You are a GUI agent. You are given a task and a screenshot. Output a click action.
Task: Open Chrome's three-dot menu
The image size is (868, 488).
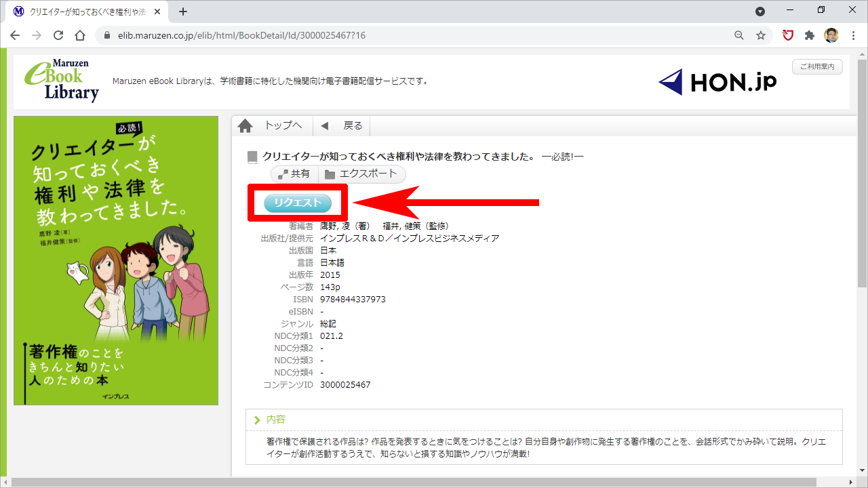(852, 35)
